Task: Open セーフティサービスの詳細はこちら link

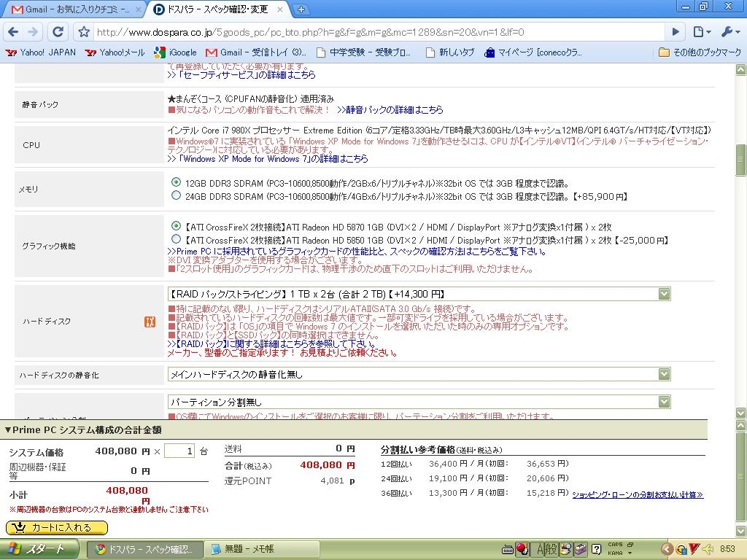Action: [241, 75]
